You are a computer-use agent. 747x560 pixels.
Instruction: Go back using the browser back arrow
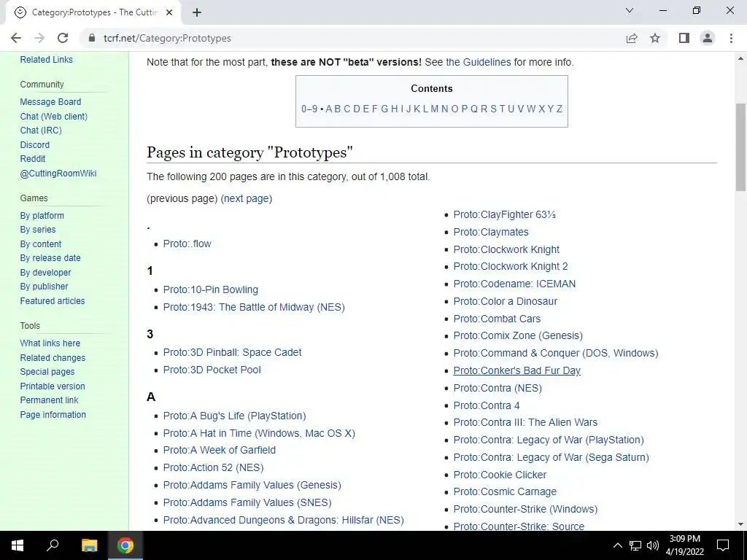16,38
